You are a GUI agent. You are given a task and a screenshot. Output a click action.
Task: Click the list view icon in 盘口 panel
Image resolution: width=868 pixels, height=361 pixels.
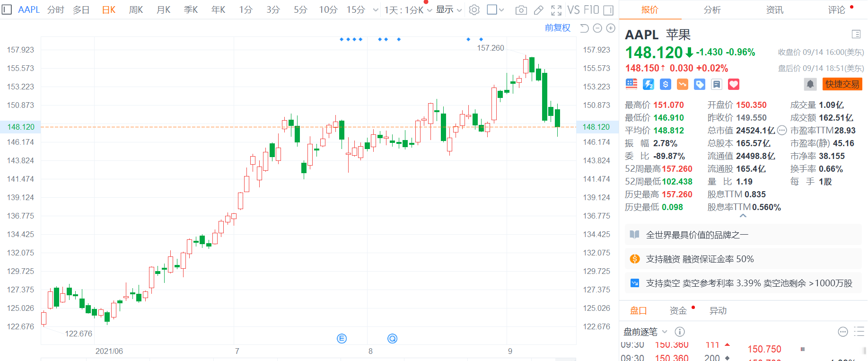click(x=859, y=332)
